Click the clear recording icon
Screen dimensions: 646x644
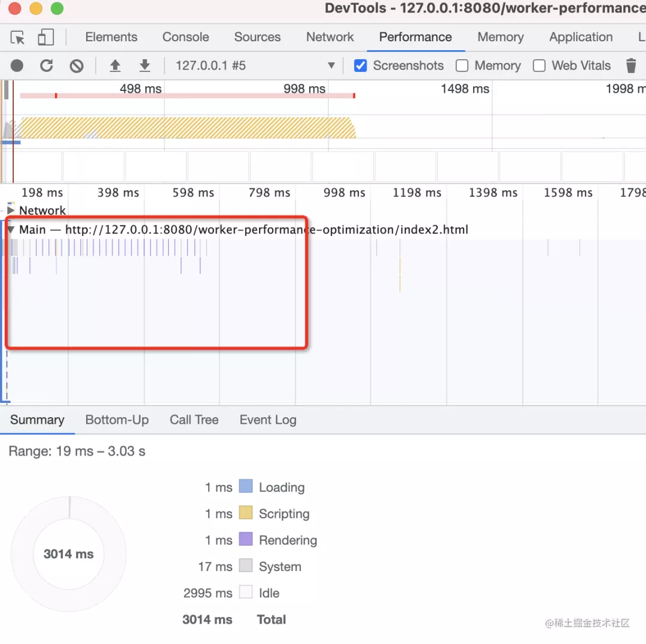click(x=77, y=66)
